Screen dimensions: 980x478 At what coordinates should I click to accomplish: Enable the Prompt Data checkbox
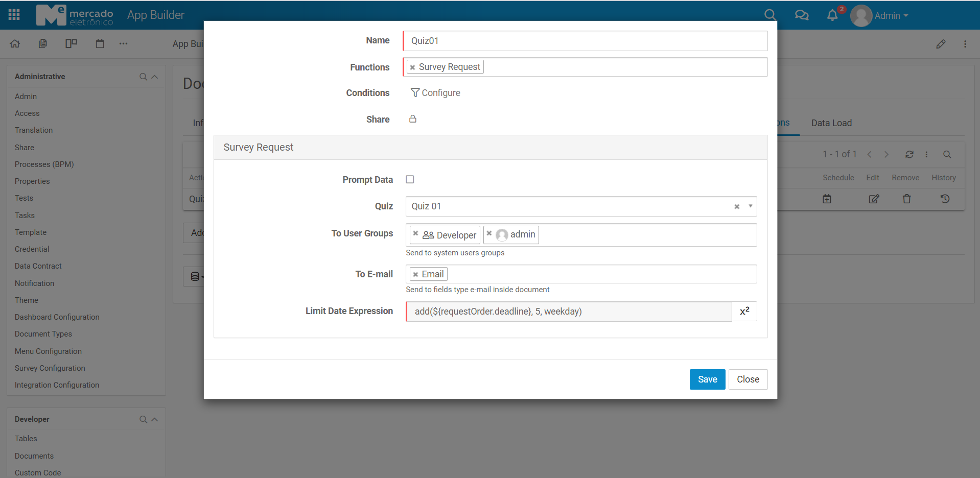pos(410,179)
